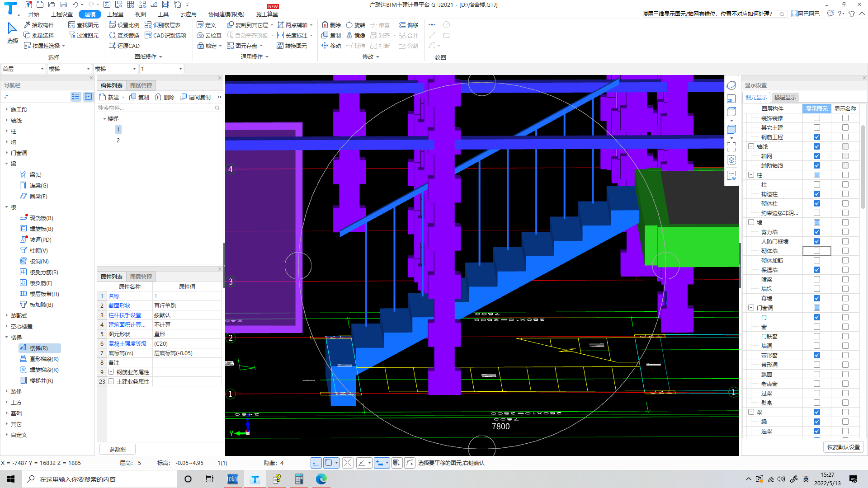Uncheck 轴网 display checkbox

pyautogui.click(x=816, y=156)
